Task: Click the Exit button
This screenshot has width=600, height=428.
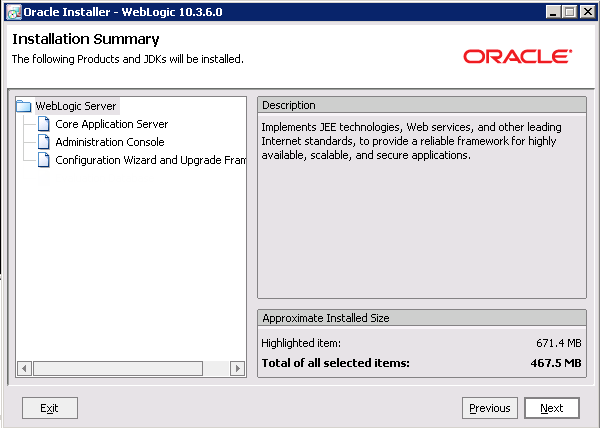Action: point(50,408)
